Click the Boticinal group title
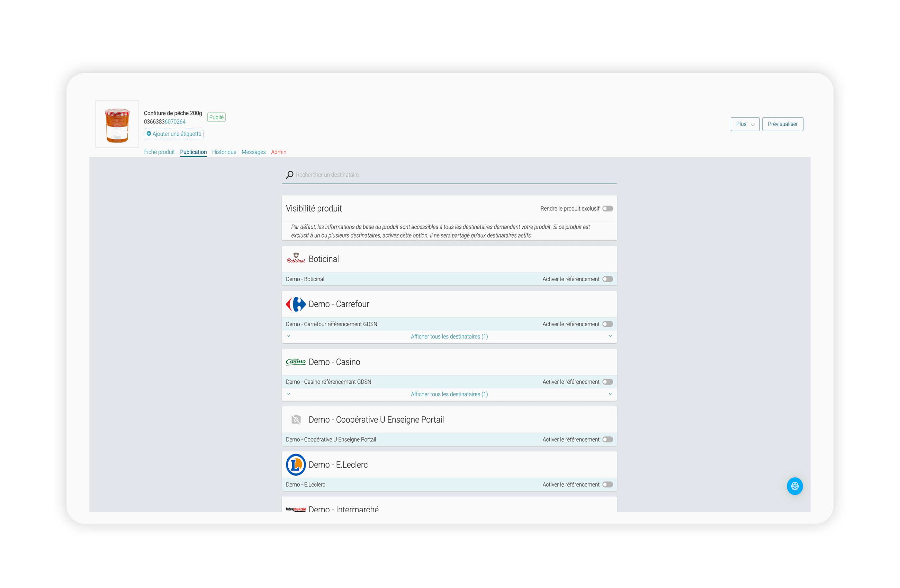Viewport: 900px width, 588px height. pos(324,259)
